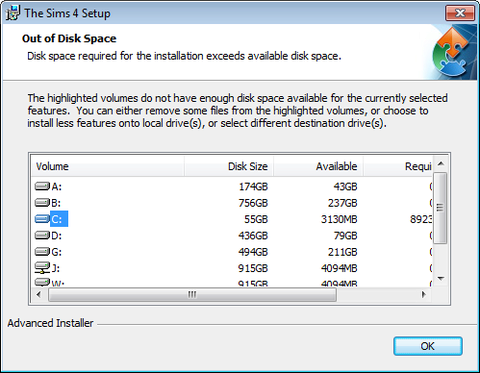Click the horizontal scrollbar thumb
480x373 pixels.
click(192, 295)
